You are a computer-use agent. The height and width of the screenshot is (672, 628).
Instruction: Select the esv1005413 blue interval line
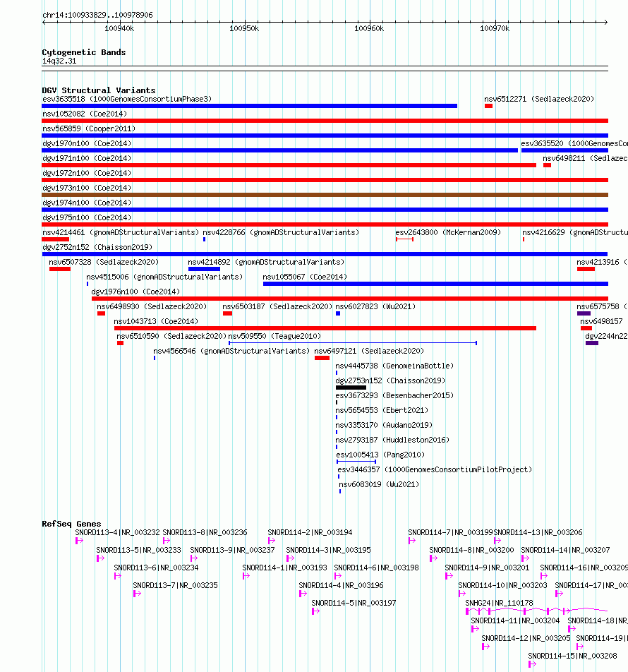click(x=356, y=462)
